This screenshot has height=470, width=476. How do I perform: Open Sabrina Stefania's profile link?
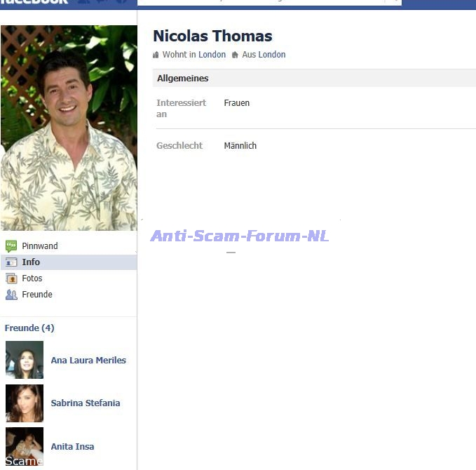85,403
